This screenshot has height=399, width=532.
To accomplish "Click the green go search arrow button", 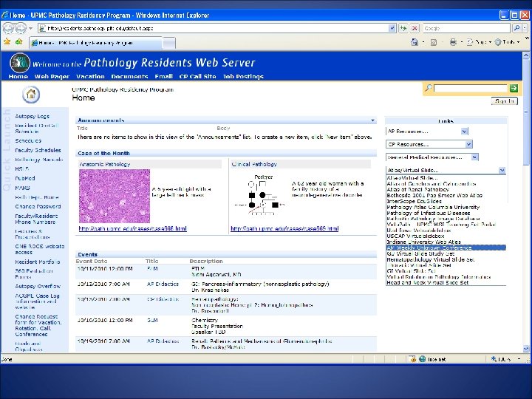I will pos(514,88).
